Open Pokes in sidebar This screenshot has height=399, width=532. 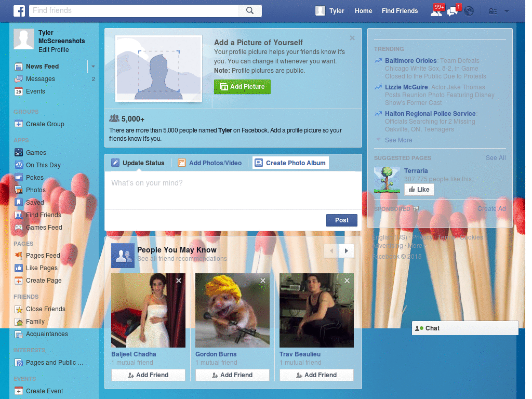point(35,178)
